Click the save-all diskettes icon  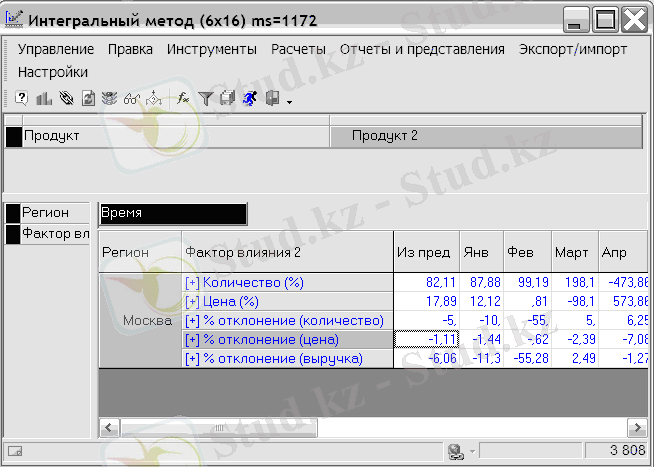point(227,98)
